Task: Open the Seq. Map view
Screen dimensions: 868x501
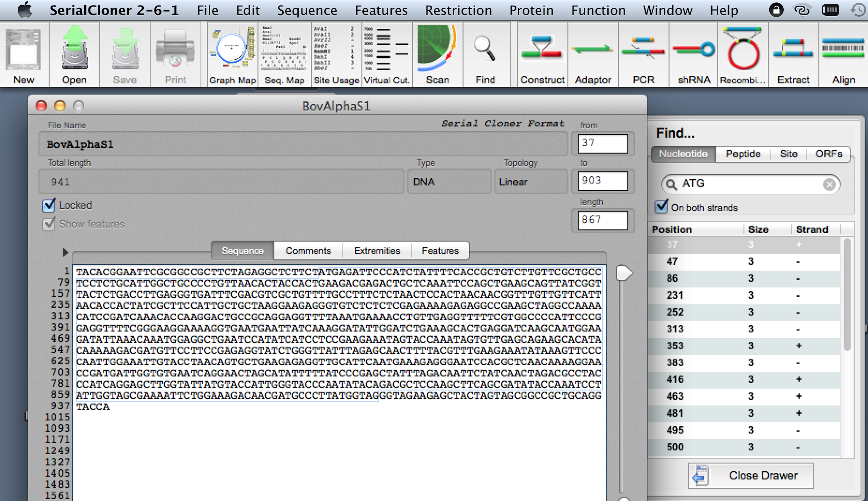Action: (x=284, y=55)
